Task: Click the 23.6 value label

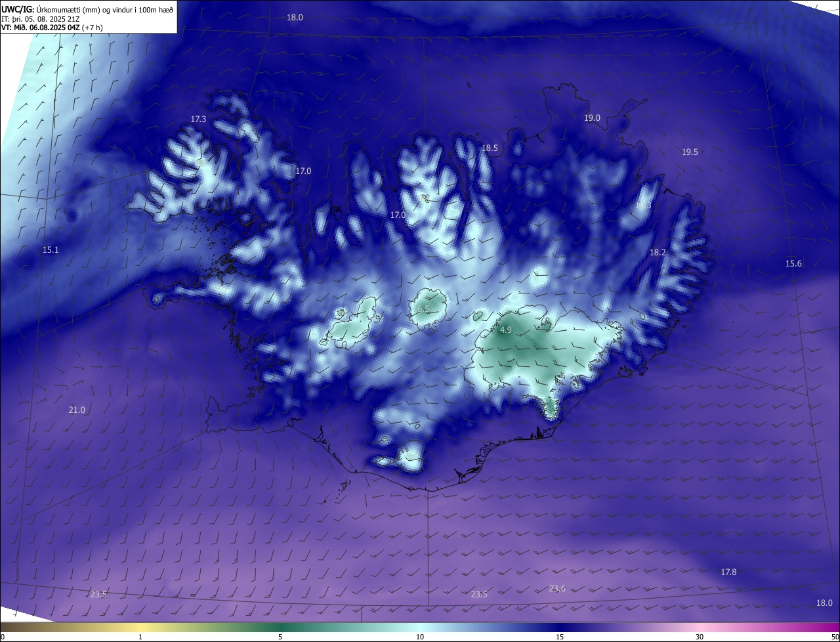Action: (557, 588)
